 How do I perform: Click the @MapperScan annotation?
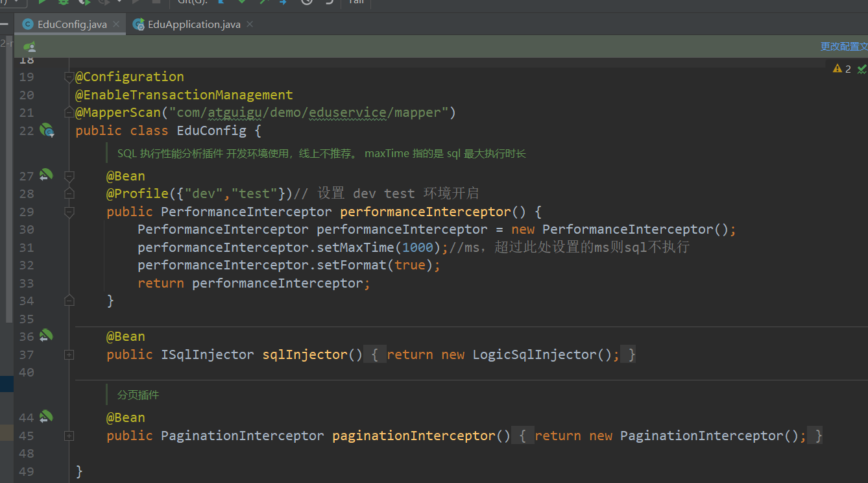click(x=118, y=112)
